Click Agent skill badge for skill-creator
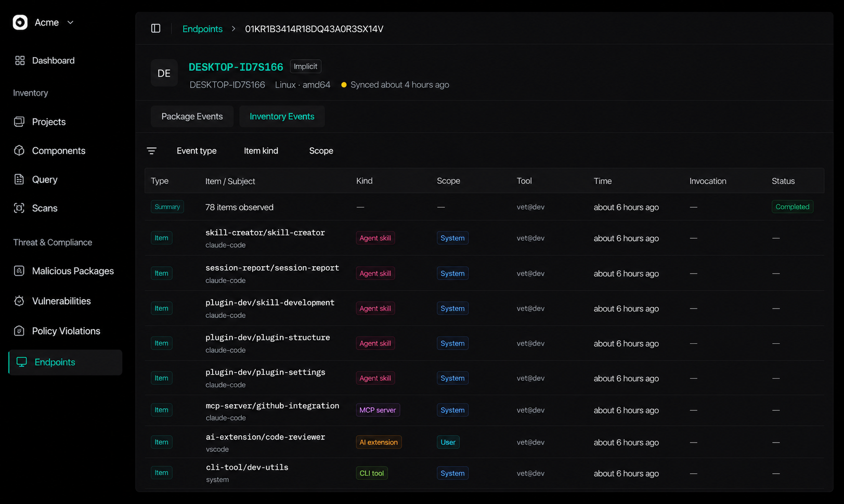 pyautogui.click(x=375, y=238)
